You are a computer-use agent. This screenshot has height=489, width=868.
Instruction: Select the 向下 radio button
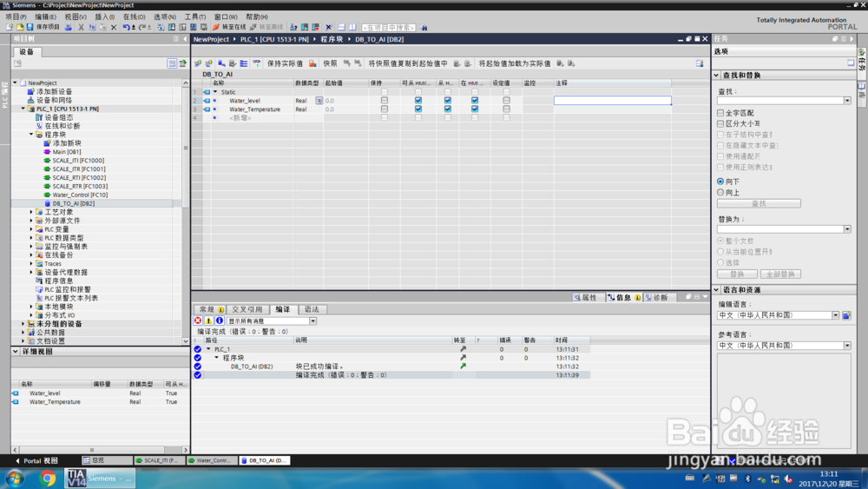[x=720, y=182]
